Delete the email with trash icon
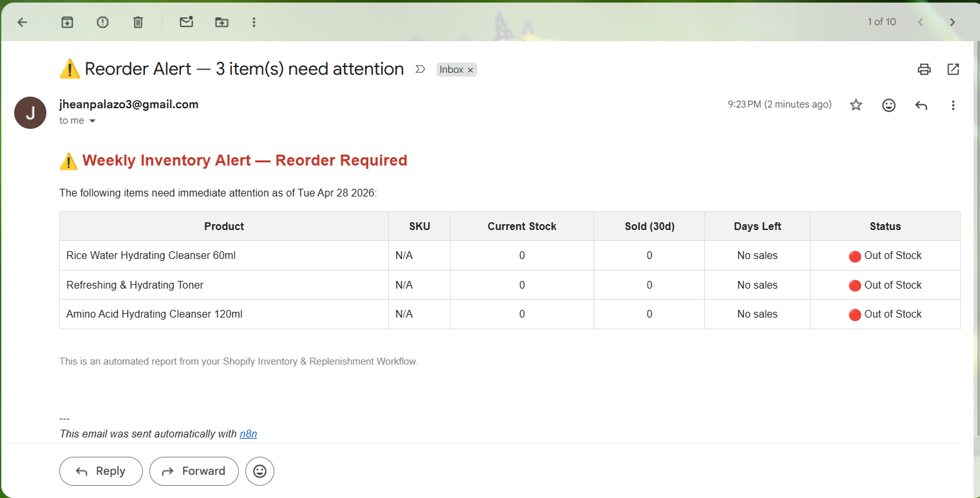Screen dimensions: 980x498 [x=138, y=22]
